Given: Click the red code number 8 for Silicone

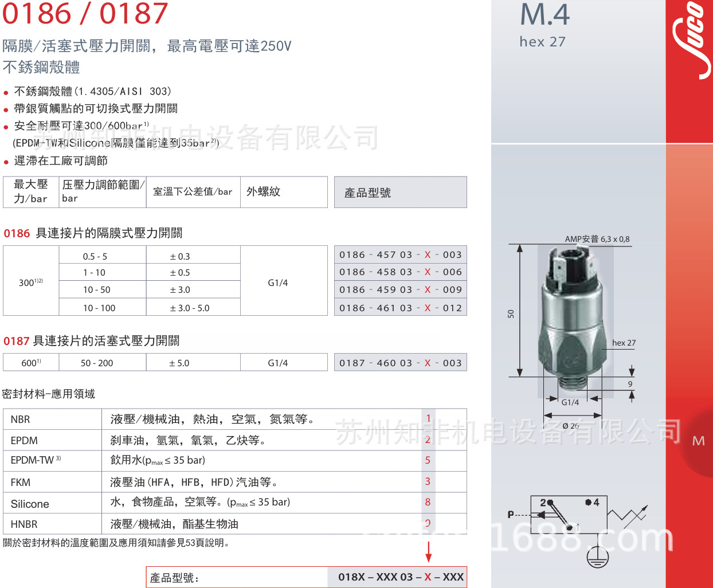Looking at the screenshot, I should (x=428, y=503).
